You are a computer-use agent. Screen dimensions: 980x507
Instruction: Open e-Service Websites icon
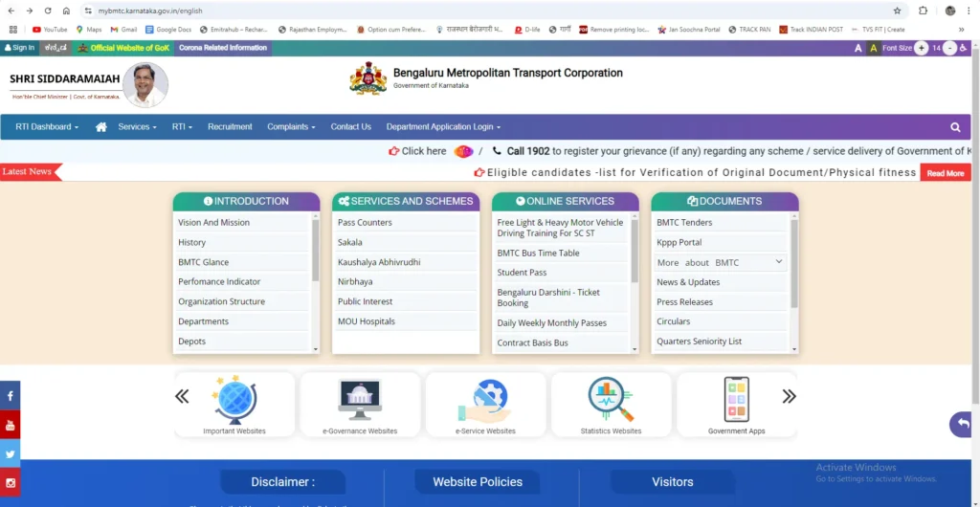click(x=485, y=402)
